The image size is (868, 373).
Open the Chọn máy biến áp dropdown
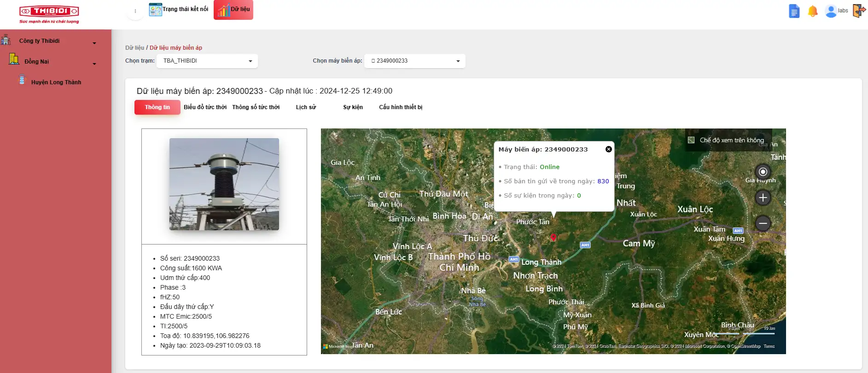click(x=415, y=61)
